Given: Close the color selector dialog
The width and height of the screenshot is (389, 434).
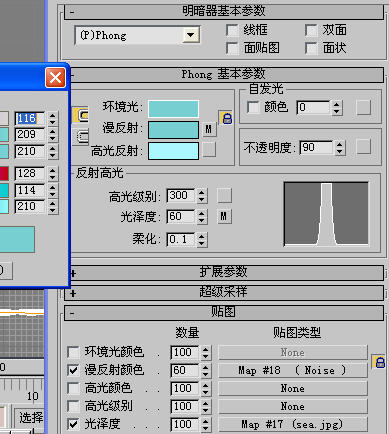Looking at the screenshot, I should 55,78.
